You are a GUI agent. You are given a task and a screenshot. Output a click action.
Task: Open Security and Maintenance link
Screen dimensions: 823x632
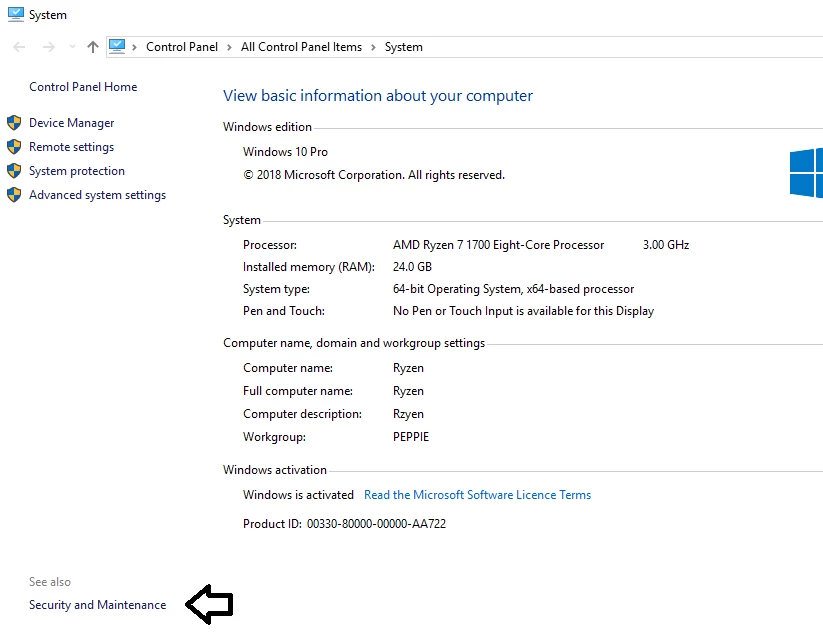tap(97, 605)
